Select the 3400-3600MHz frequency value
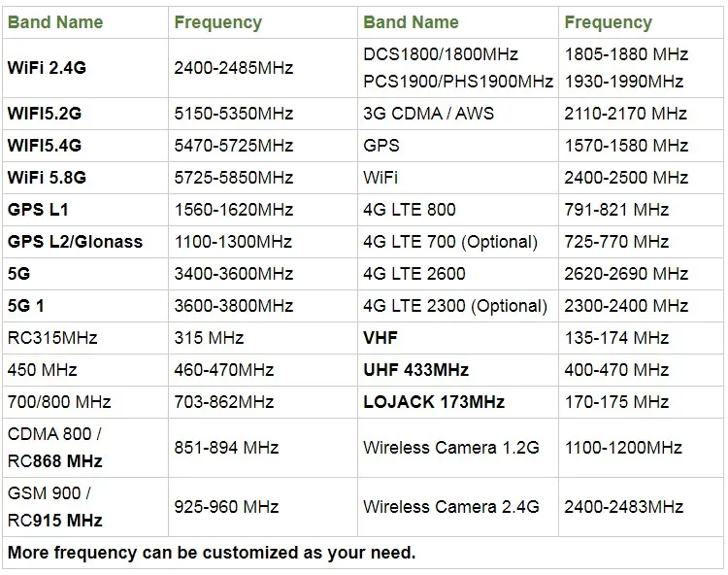 click(x=233, y=274)
